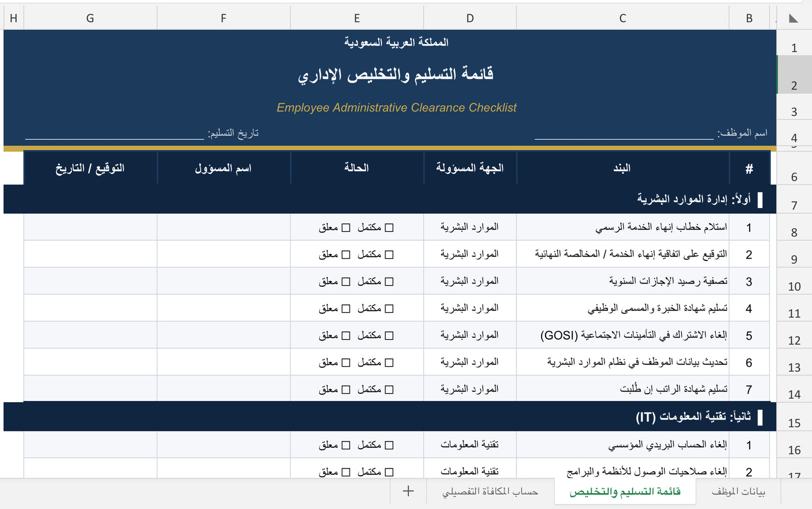Image resolution: width=812 pixels, height=509 pixels.
Task: Select column D header
Action: tap(470, 18)
